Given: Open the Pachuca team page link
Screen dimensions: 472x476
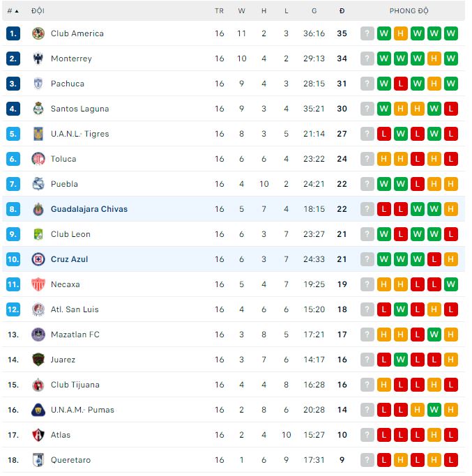Looking at the screenshot, I should [67, 84].
